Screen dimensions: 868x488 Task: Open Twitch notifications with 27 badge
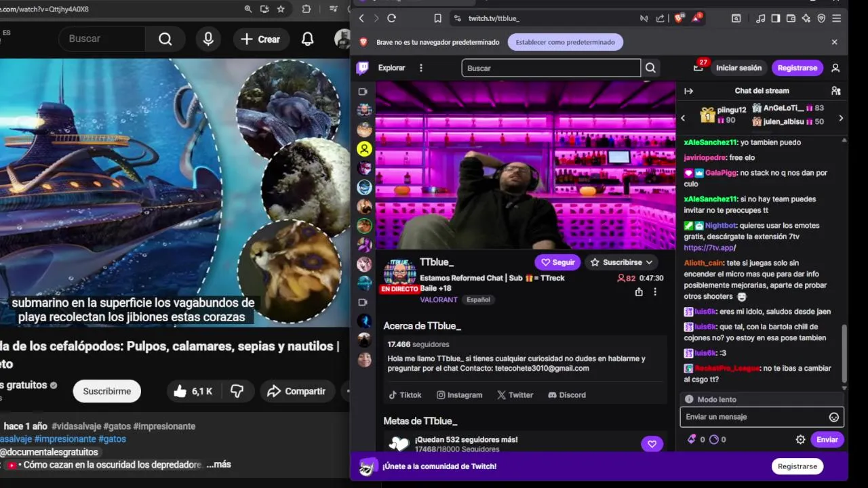[x=699, y=67]
